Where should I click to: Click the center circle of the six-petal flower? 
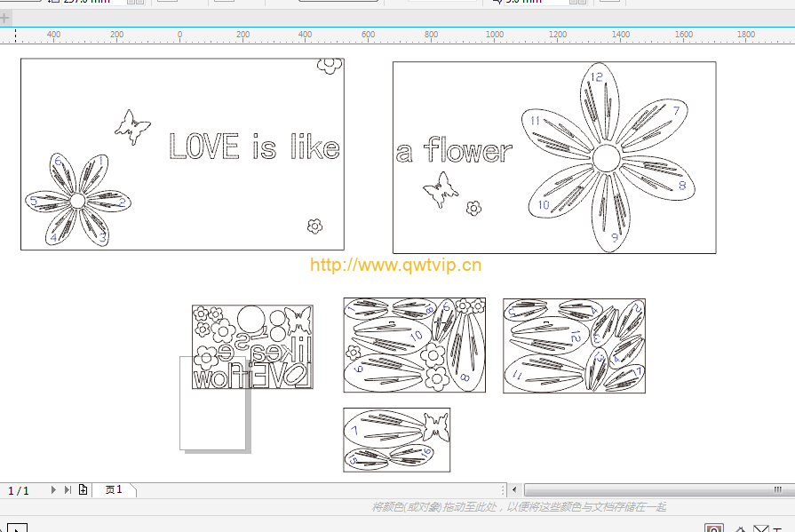77,201
